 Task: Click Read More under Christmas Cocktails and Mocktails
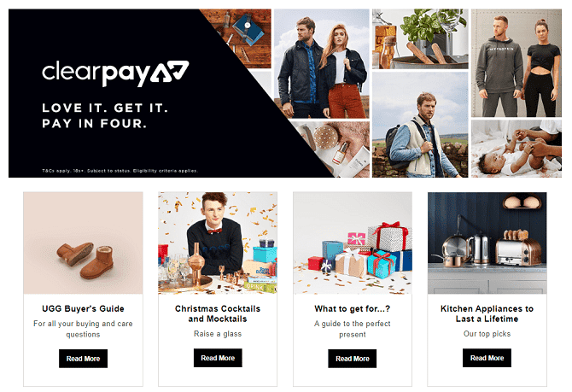[x=218, y=358]
